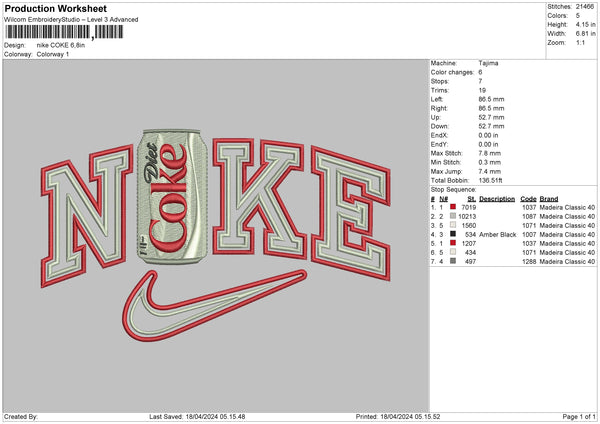Click the 'Up:' measurement label
Viewport: 600px width, 424px height.
coord(435,117)
